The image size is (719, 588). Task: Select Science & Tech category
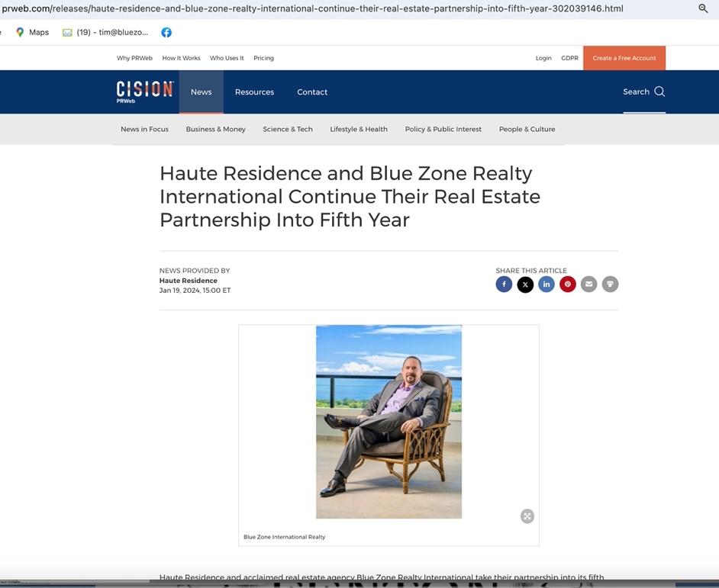[x=288, y=129]
